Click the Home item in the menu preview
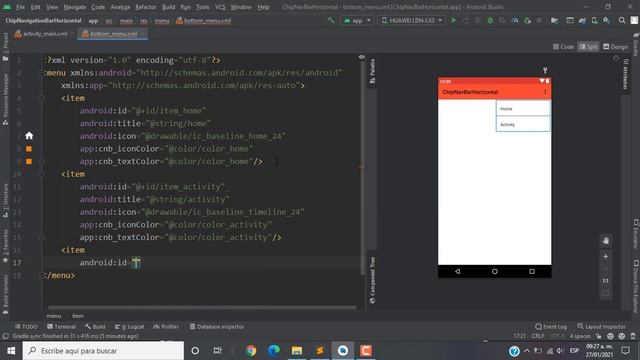This screenshot has height=360, width=640. click(523, 109)
